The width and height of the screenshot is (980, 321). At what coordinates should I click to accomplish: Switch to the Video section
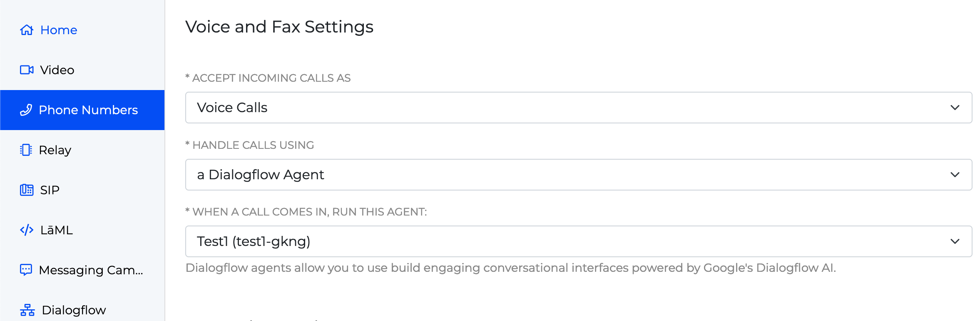[x=57, y=70]
